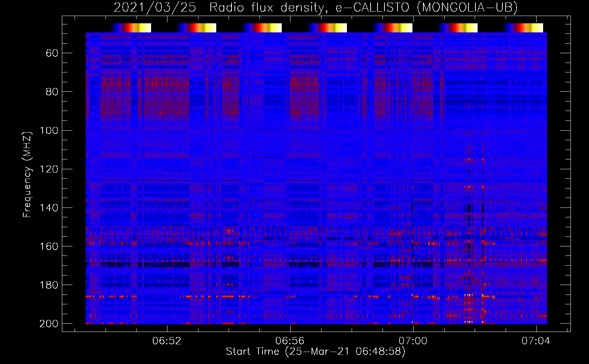Click the 07:00 time tick label
The image size is (589, 364).
(413, 341)
